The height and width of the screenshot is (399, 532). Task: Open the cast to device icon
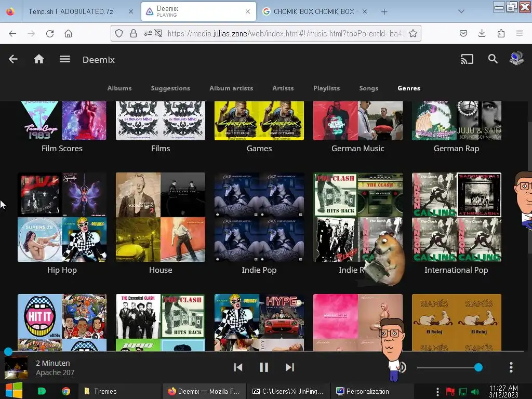coord(467,59)
